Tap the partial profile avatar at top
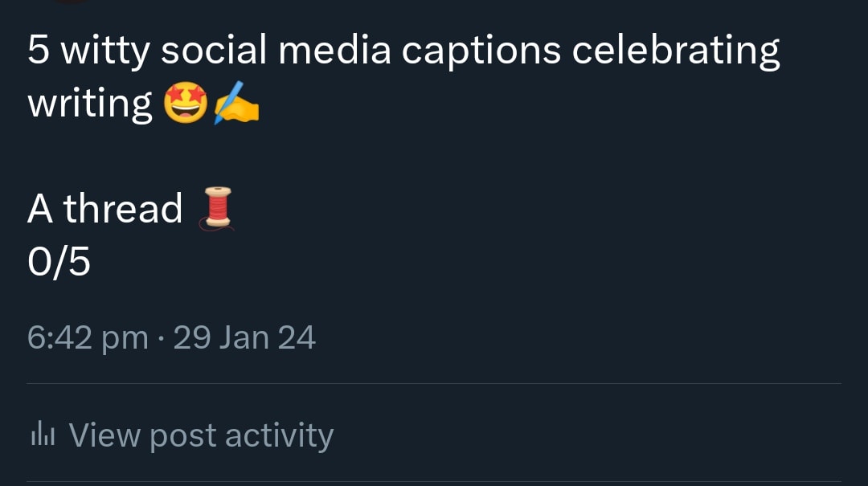This screenshot has width=868, height=486. click(x=72, y=2)
